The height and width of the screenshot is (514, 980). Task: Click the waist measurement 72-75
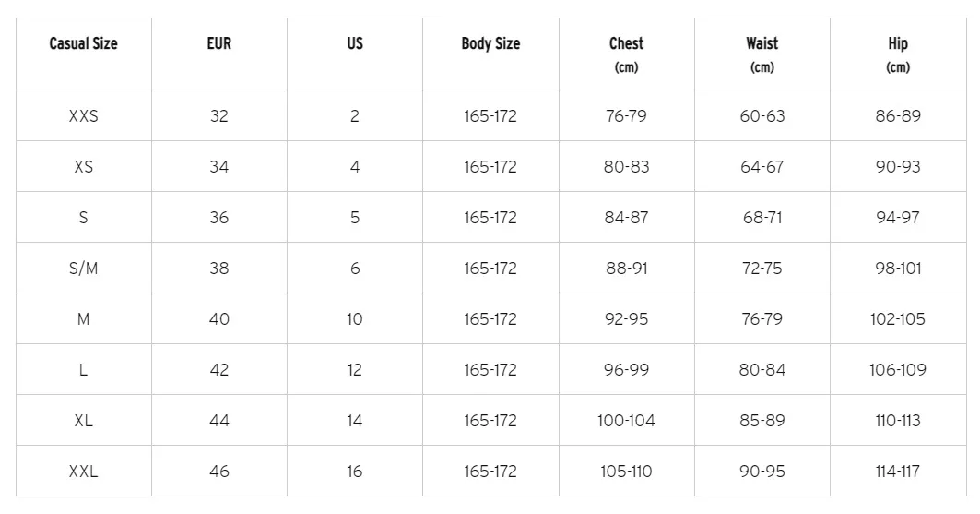click(762, 269)
